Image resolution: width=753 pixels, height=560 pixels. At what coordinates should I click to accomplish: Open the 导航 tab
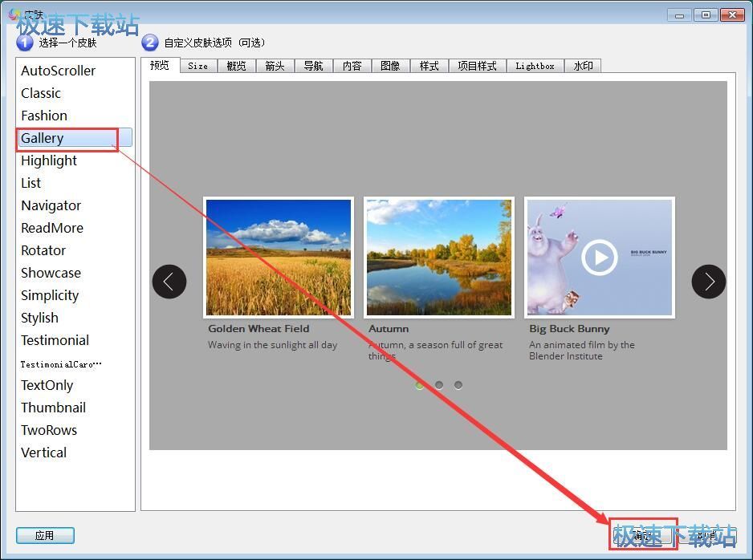314,67
